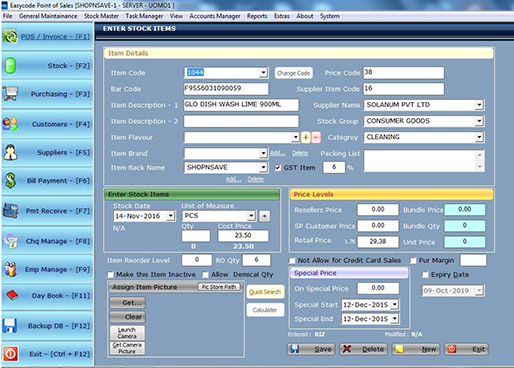Image resolution: width=514 pixels, height=368 pixels.
Task: Open the Accounts Manager menu
Action: point(215,16)
